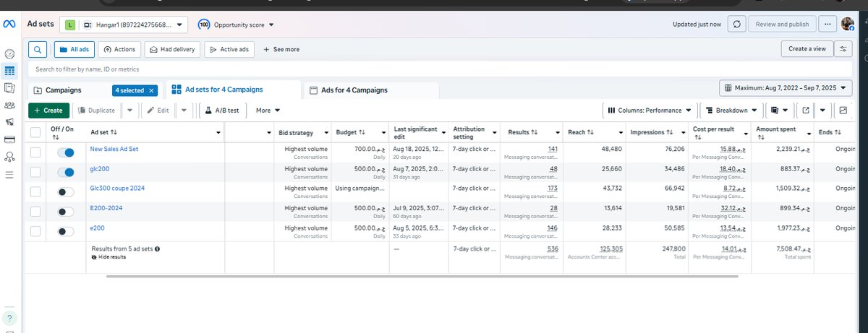The height and width of the screenshot is (333, 868).
Task: Turn on Glc300 coupe 2024 ad set
Action: coord(66,191)
